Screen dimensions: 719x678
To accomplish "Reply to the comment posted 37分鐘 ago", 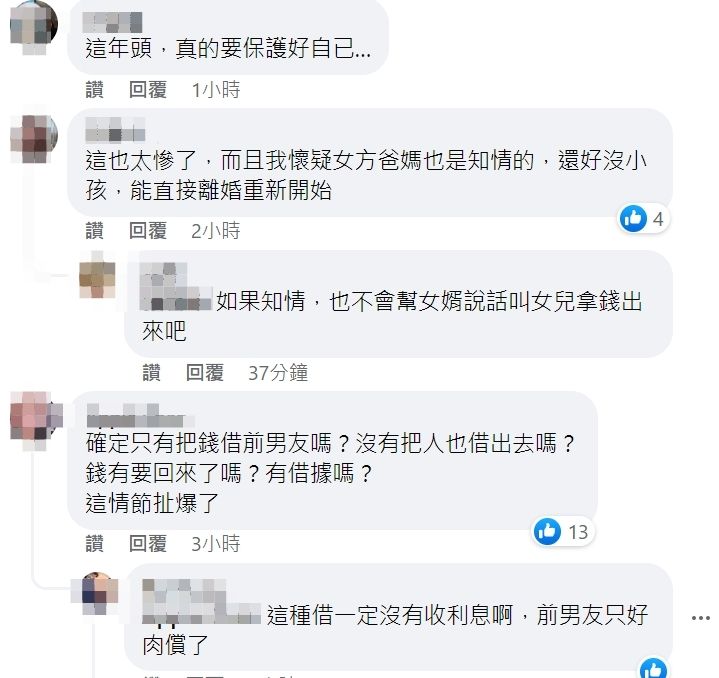I will (205, 373).
